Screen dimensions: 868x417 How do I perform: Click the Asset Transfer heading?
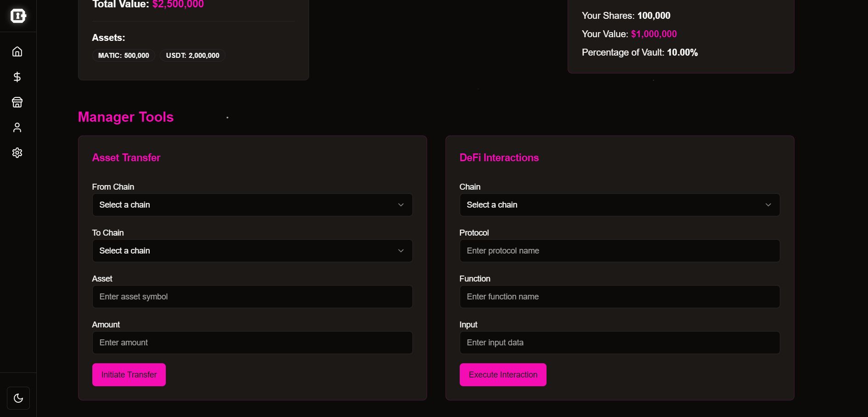126,158
